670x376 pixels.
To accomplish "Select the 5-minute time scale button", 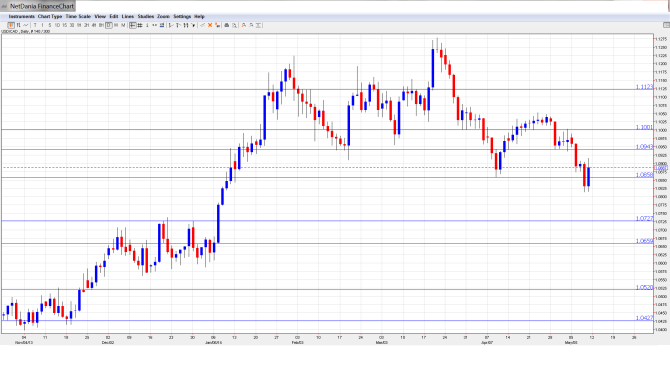I will point(50,25).
